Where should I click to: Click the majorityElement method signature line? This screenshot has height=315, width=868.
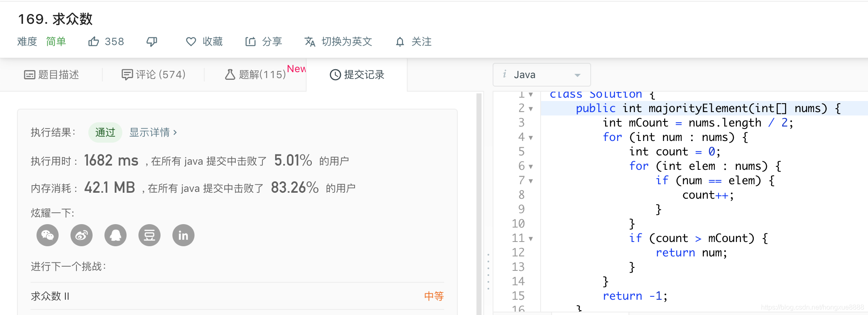(708, 108)
